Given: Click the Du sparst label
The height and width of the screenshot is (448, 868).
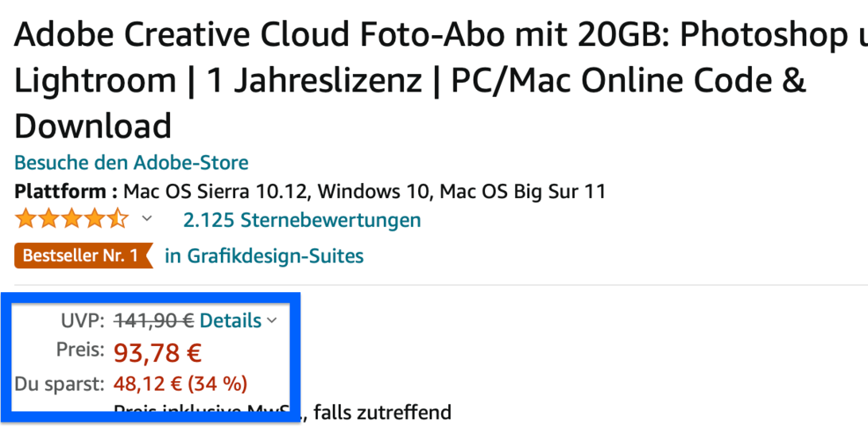Looking at the screenshot, I should 60,384.
